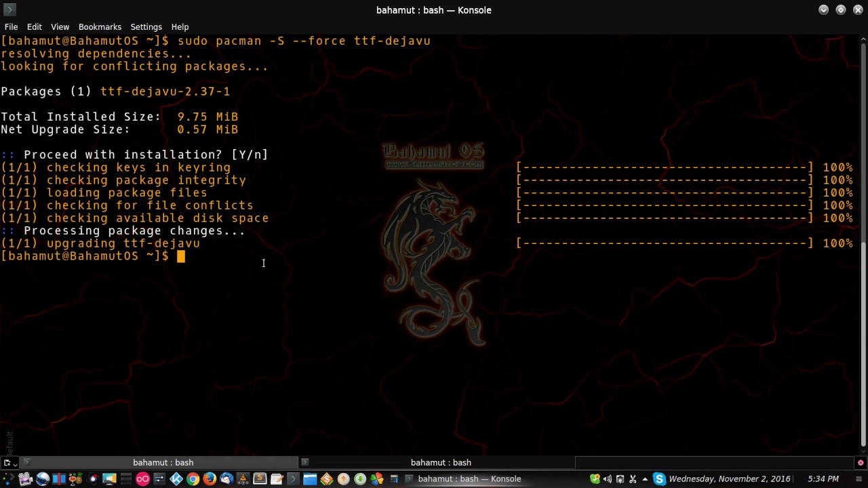Open the blue folder file manager
The image size is (868, 488).
(310, 479)
